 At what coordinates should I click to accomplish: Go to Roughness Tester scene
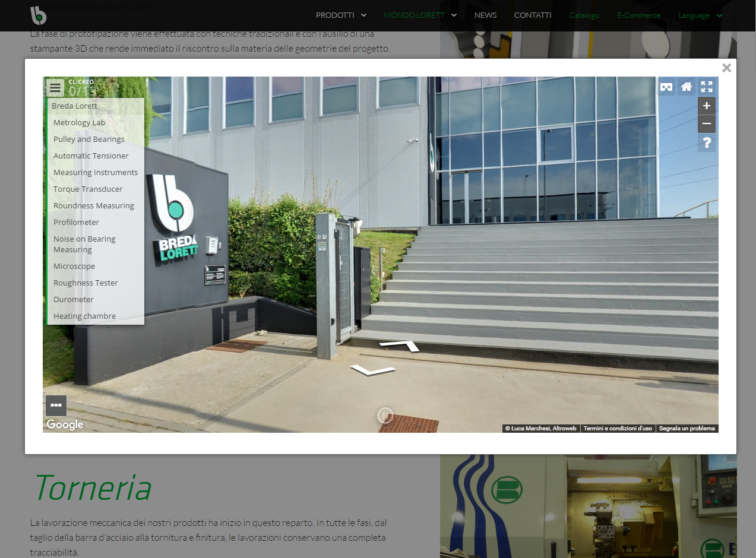pos(96,283)
